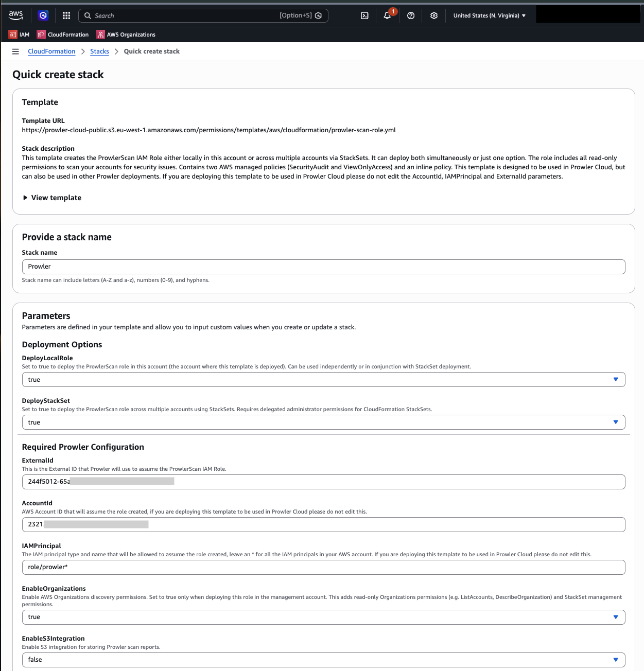Click the Quick create stack breadcrumb text
The height and width of the screenshot is (671, 644).
pyautogui.click(x=152, y=51)
